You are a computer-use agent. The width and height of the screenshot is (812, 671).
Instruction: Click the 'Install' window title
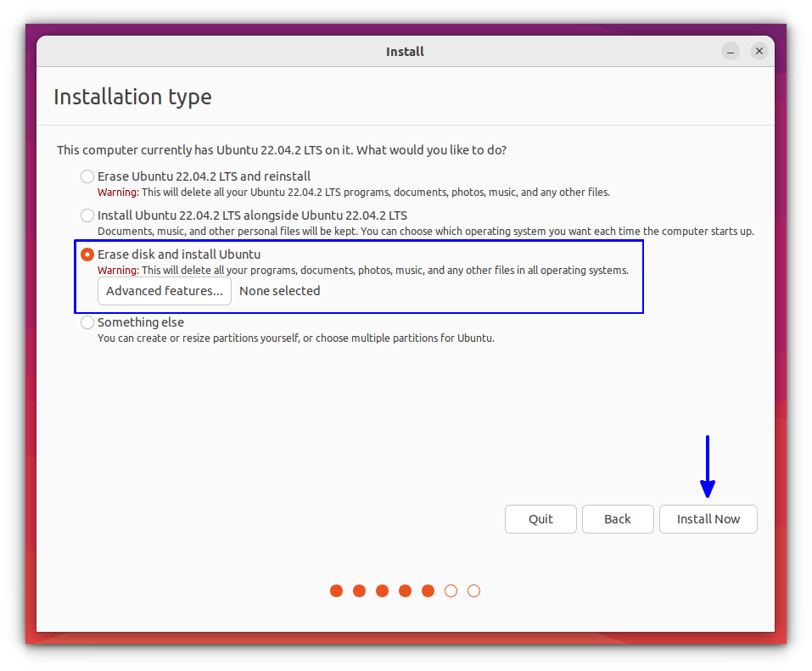click(405, 52)
